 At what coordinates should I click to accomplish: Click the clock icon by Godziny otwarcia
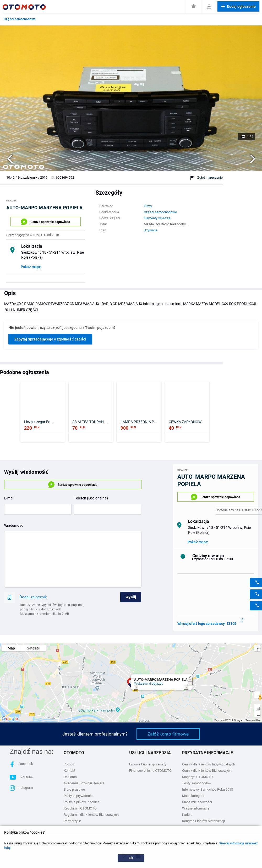183,556
